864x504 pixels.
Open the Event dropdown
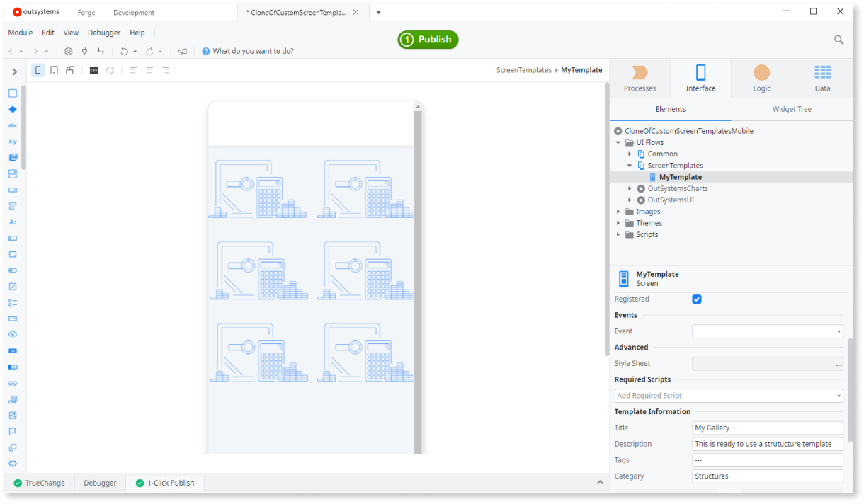click(767, 331)
